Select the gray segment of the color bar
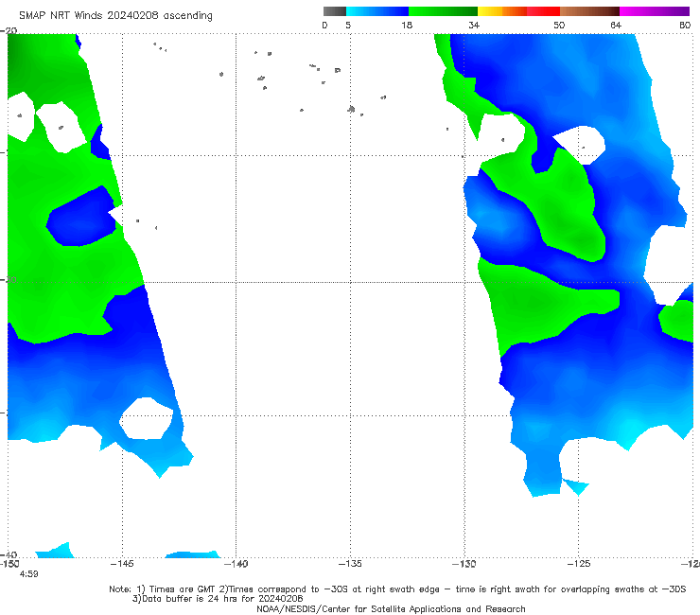This screenshot has height=615, width=700. 335,11
